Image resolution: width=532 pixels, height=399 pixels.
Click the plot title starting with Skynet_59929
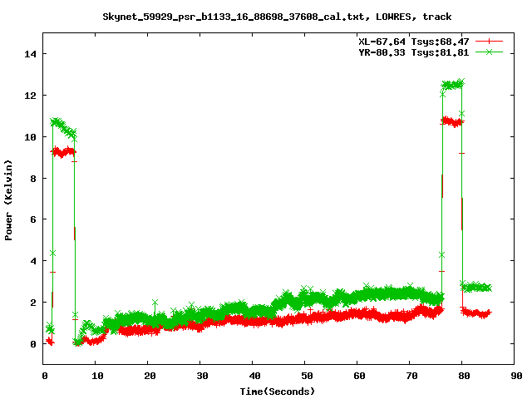(x=277, y=17)
